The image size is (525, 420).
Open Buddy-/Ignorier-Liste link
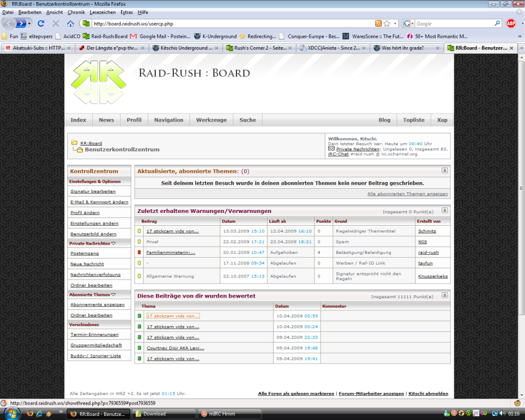95,356
